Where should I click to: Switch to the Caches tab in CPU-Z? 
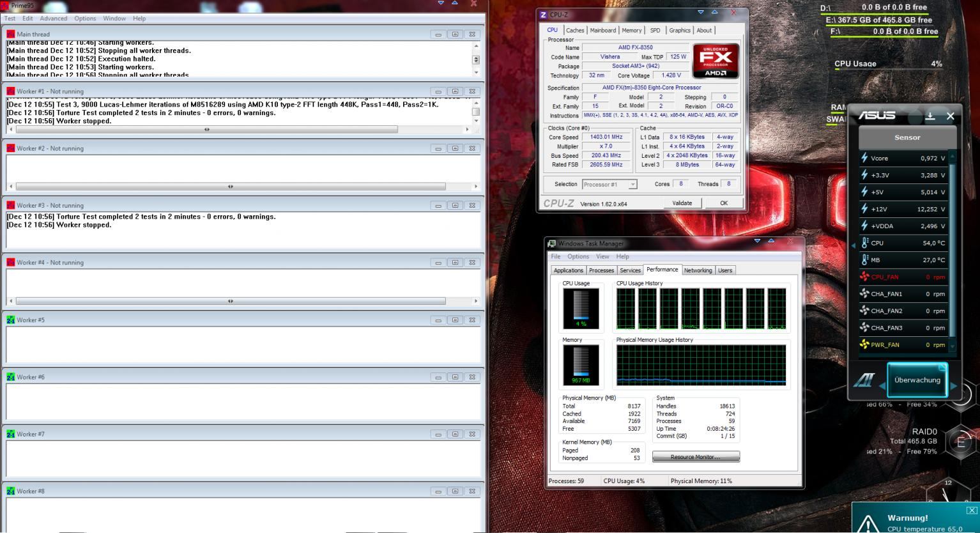(x=575, y=30)
